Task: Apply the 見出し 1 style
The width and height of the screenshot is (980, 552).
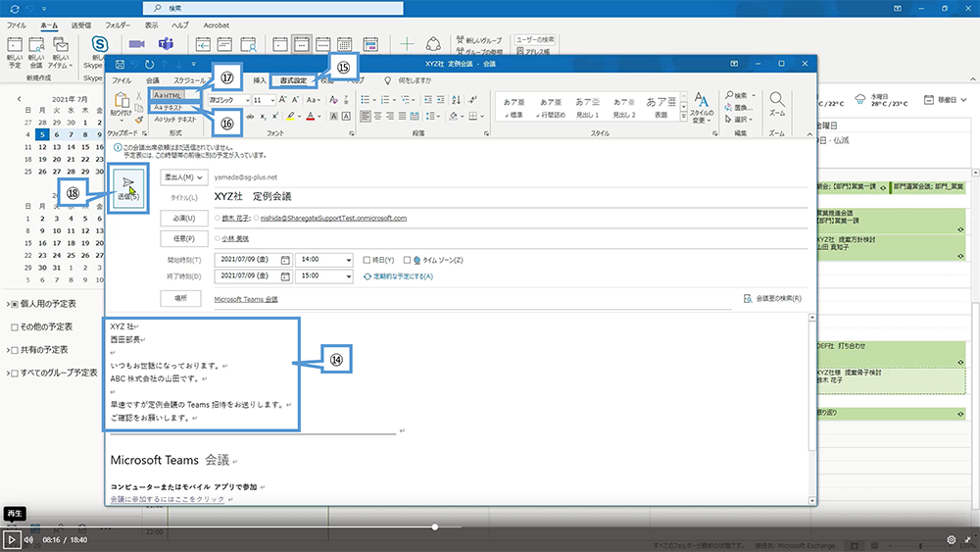Action: point(587,107)
